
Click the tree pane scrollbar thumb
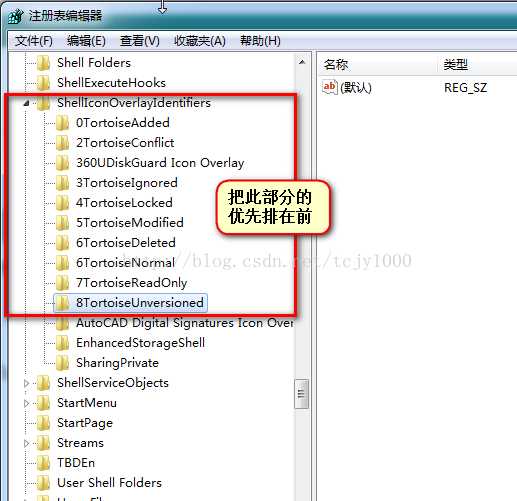pyautogui.click(x=302, y=394)
